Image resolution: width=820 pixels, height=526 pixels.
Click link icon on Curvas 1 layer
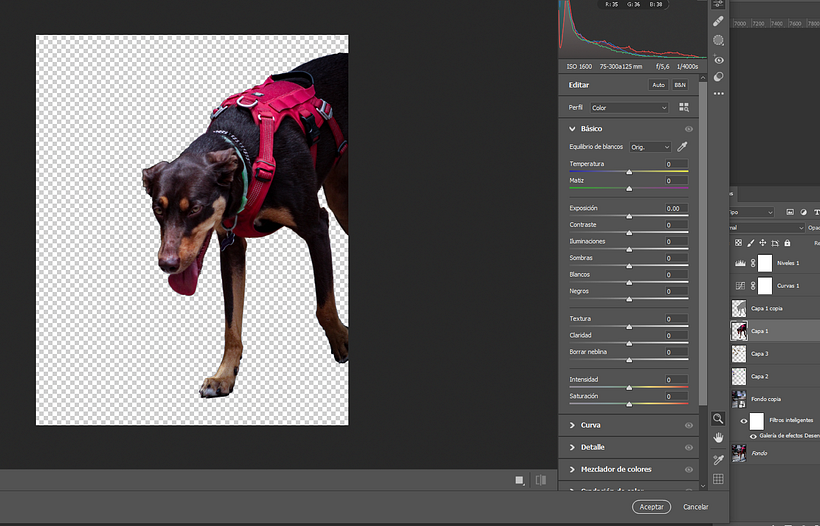pos(753,285)
